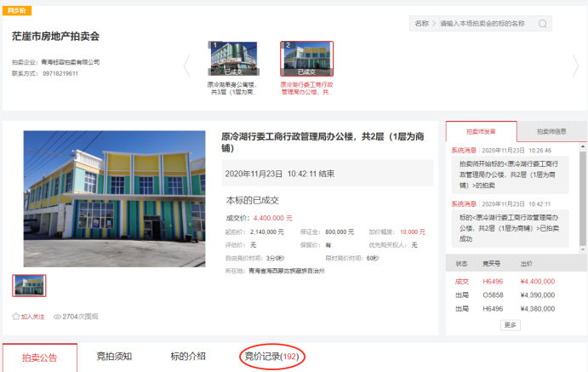The image size is (588, 372).
Task: Open the 名称 search type dropdown
Action: (422, 24)
